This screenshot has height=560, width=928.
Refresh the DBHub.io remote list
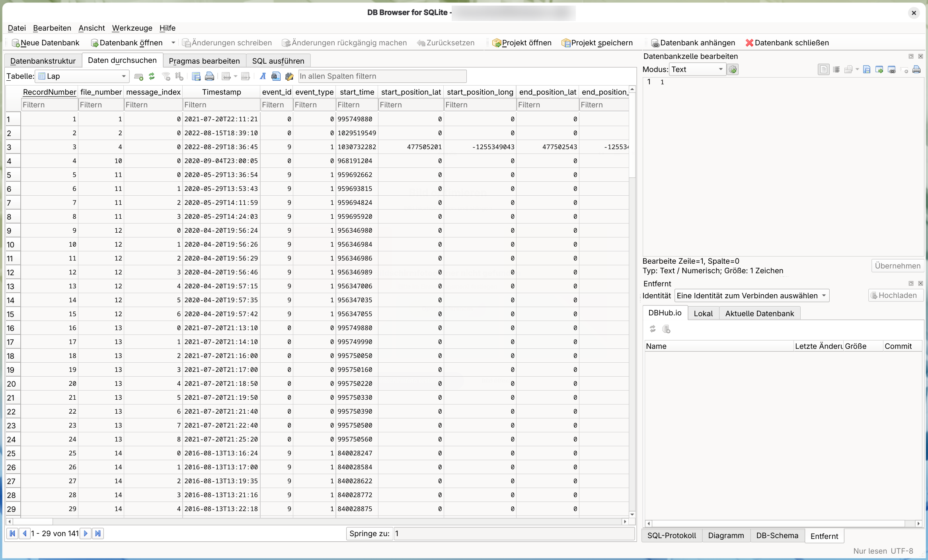[x=653, y=329]
